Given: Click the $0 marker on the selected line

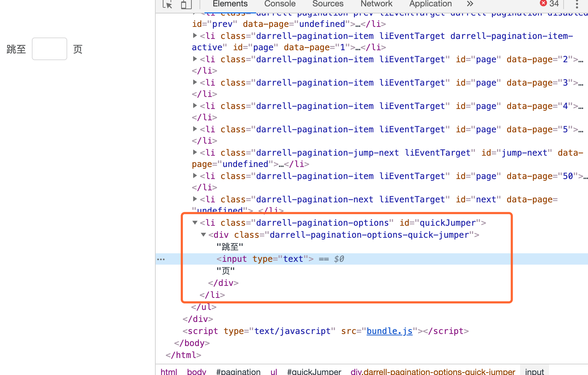Looking at the screenshot, I should point(339,259).
